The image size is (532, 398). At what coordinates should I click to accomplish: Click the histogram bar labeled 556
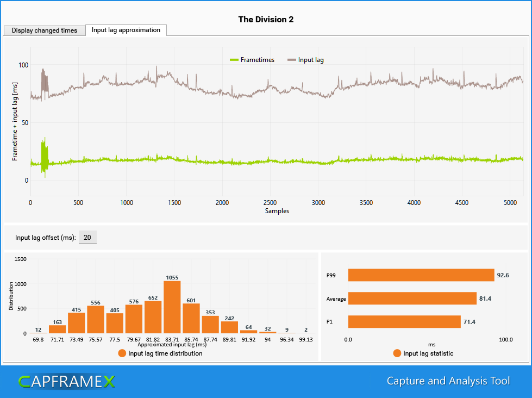(x=96, y=320)
